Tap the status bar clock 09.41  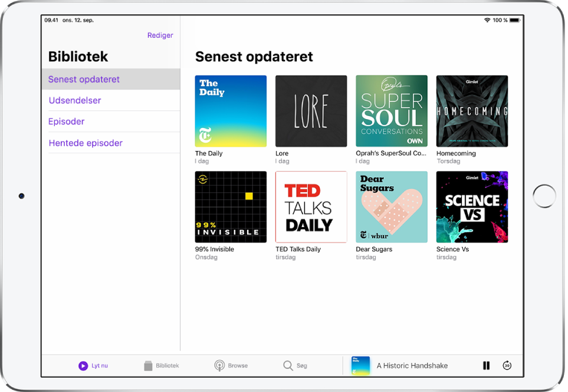(51, 20)
